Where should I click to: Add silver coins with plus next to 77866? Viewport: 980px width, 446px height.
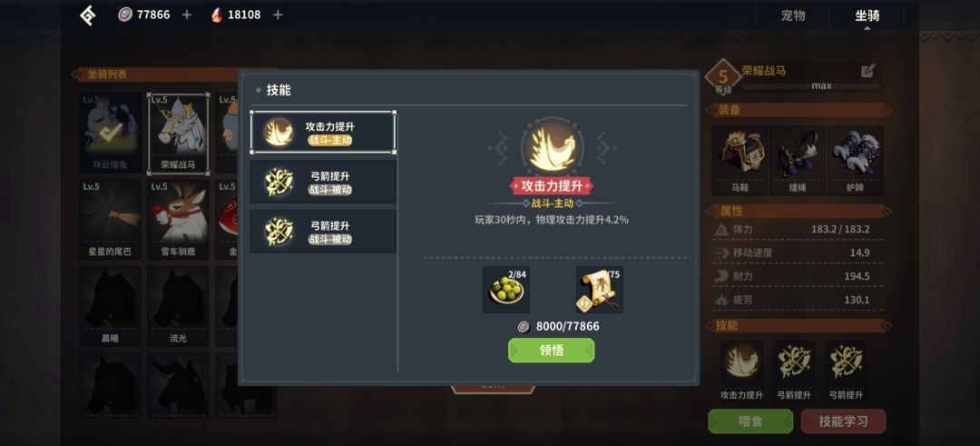tap(186, 15)
